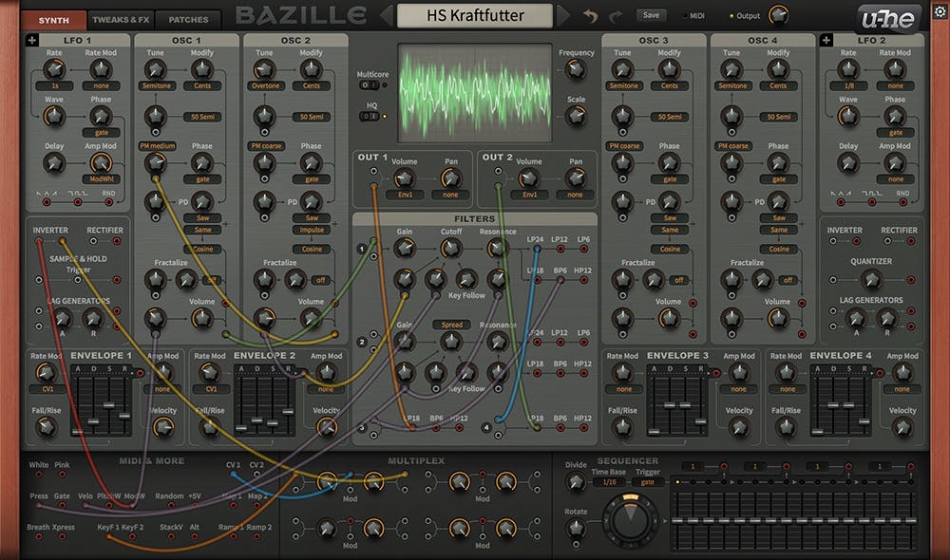This screenshot has width=950, height=560.
Task: Click the LFO 1 plus icon
Action: pyautogui.click(x=31, y=40)
